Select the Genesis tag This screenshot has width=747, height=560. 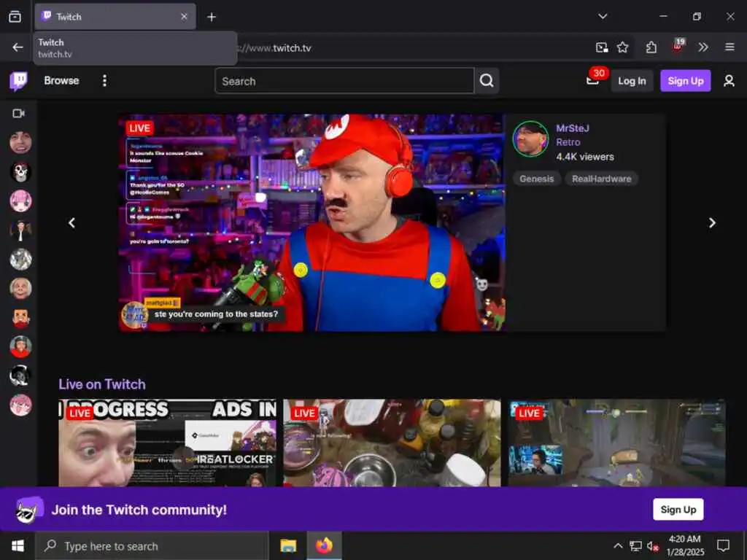(536, 179)
